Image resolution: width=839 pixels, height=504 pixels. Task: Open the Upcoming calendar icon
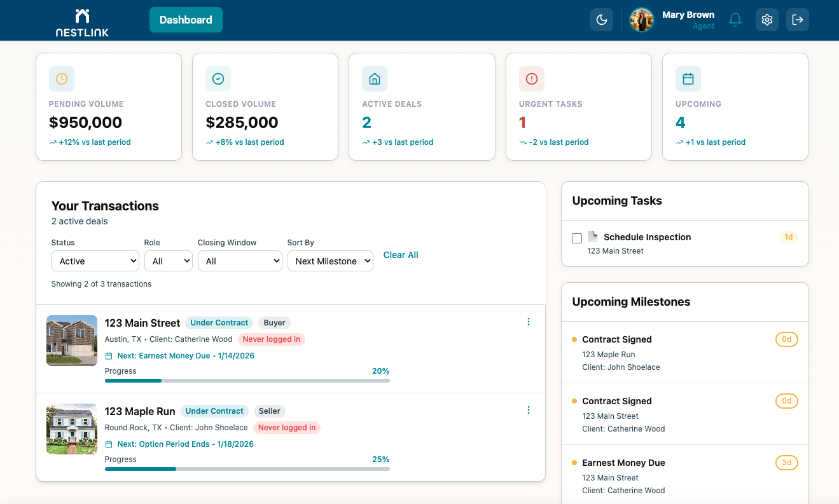[x=688, y=78]
